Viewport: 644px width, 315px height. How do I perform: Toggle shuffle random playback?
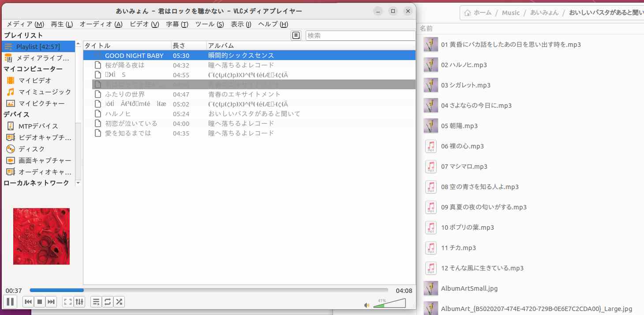click(x=119, y=302)
